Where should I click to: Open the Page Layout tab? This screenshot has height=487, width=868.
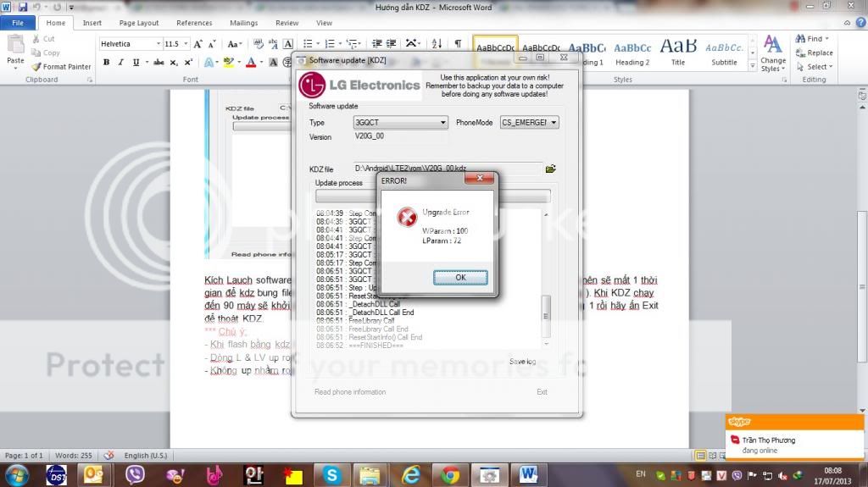pos(138,23)
